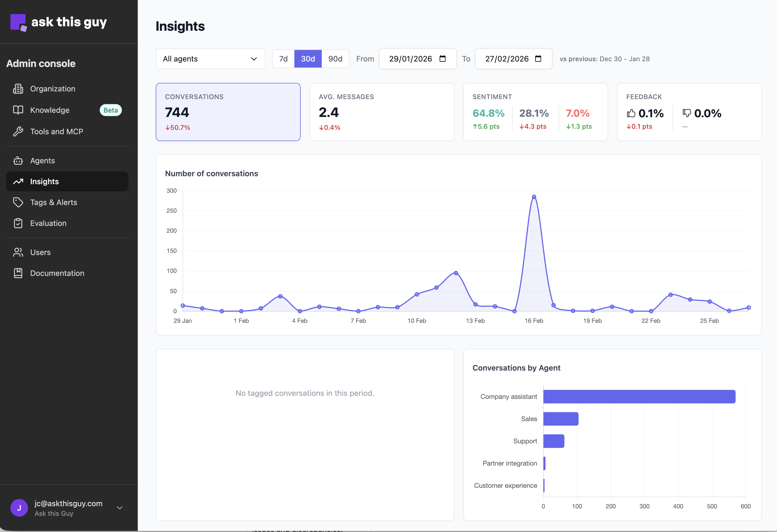The height and width of the screenshot is (532, 777).
Task: Expand the jc@askthisguy.com account menu
Action: pyautogui.click(x=119, y=507)
